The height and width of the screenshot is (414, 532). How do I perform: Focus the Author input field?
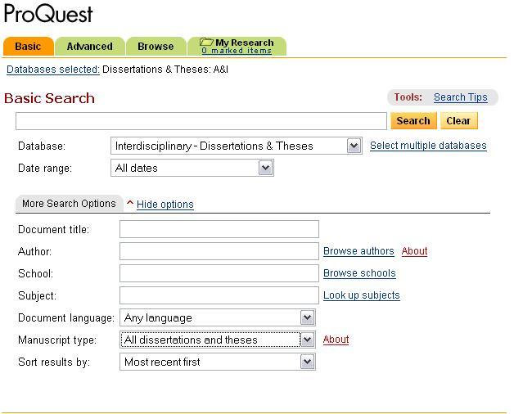[219, 251]
